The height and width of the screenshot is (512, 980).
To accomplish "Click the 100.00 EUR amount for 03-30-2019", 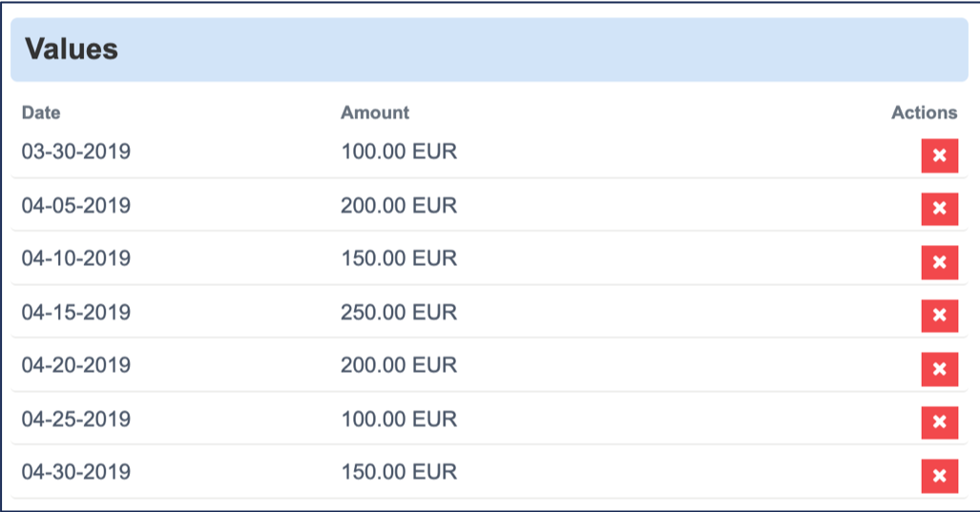I will pyautogui.click(x=399, y=152).
